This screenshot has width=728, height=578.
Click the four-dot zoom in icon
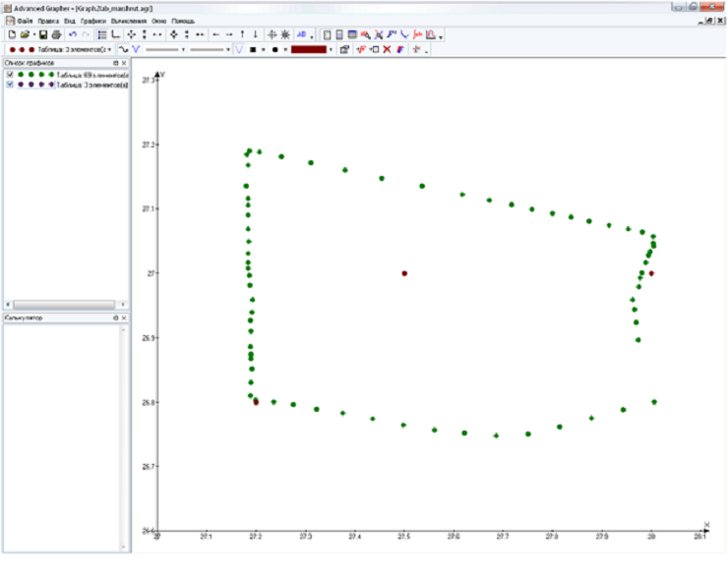[x=132, y=34]
